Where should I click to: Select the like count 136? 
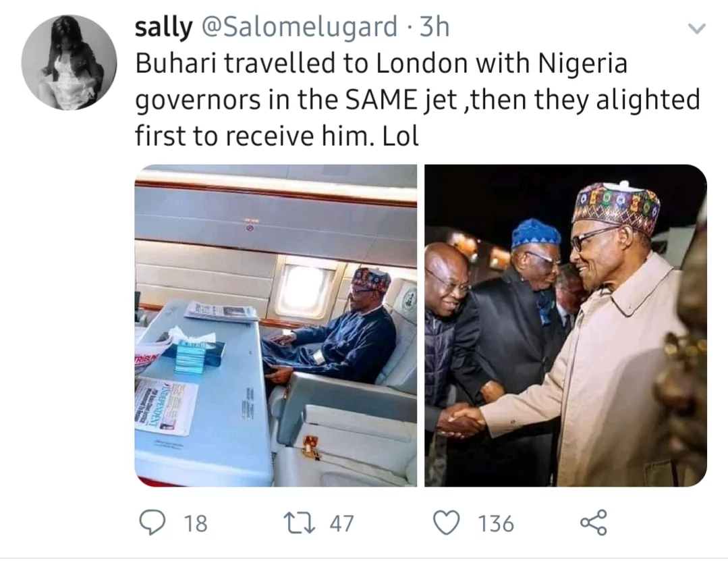coord(496,523)
